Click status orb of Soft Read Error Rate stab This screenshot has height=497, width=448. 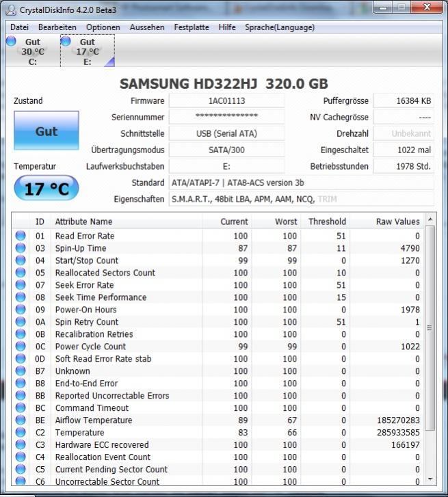21,358
